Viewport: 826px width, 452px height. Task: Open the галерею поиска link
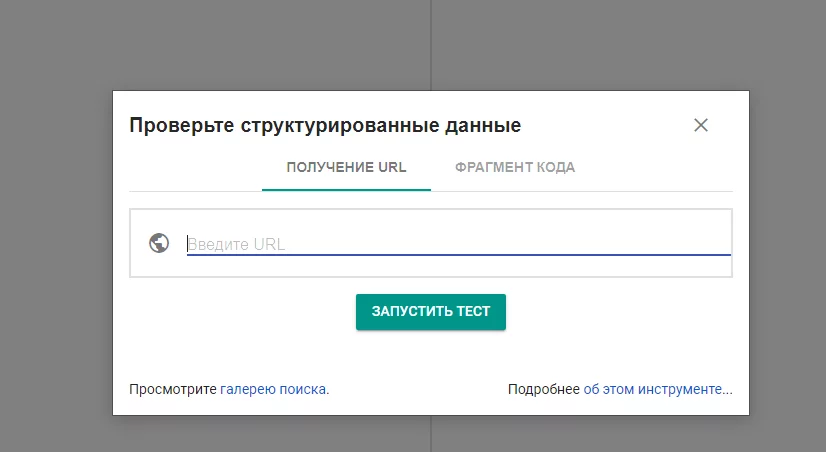(x=273, y=389)
